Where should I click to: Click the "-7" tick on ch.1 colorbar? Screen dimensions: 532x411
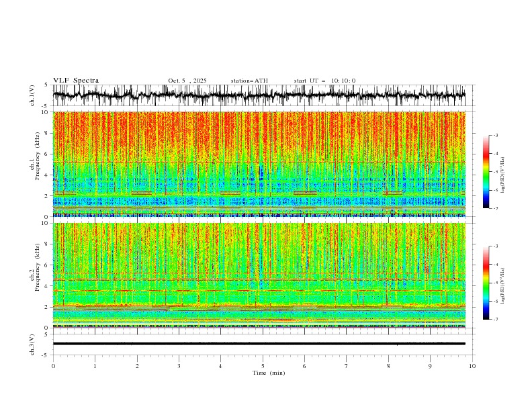495,209
